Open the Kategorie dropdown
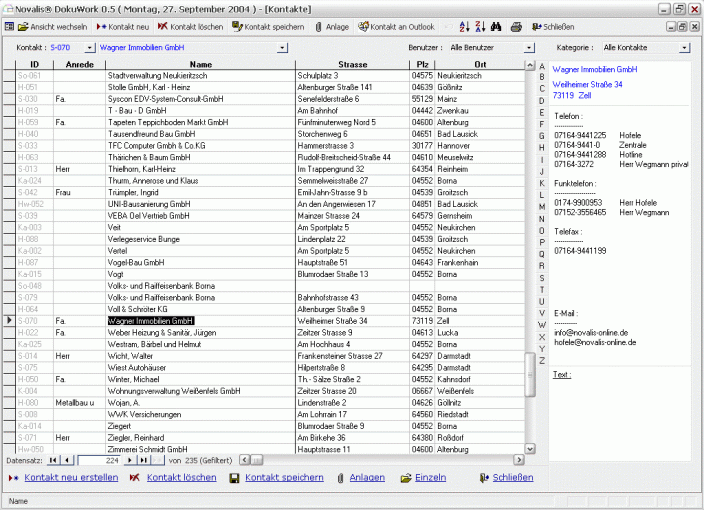The image size is (704, 510). click(684, 47)
